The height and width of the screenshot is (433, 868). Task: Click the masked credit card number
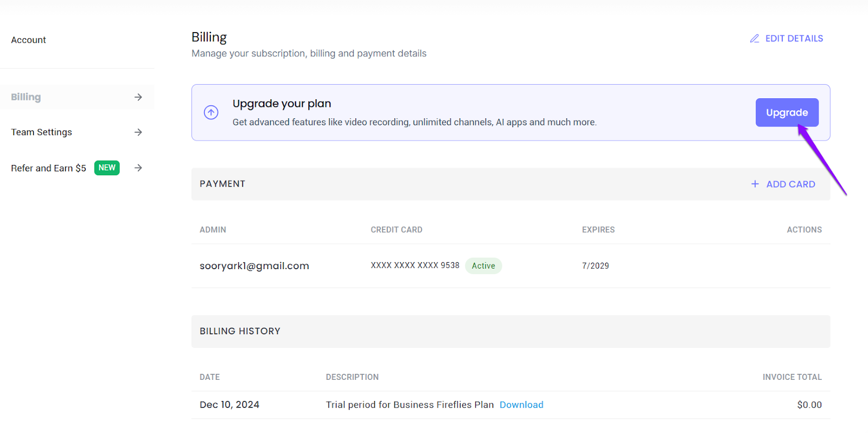tap(415, 265)
